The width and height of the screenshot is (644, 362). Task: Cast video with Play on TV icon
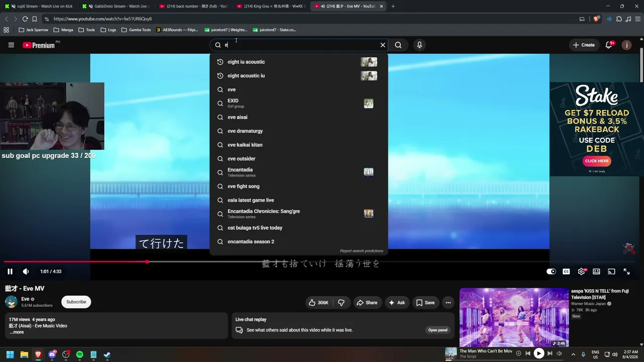(612, 271)
